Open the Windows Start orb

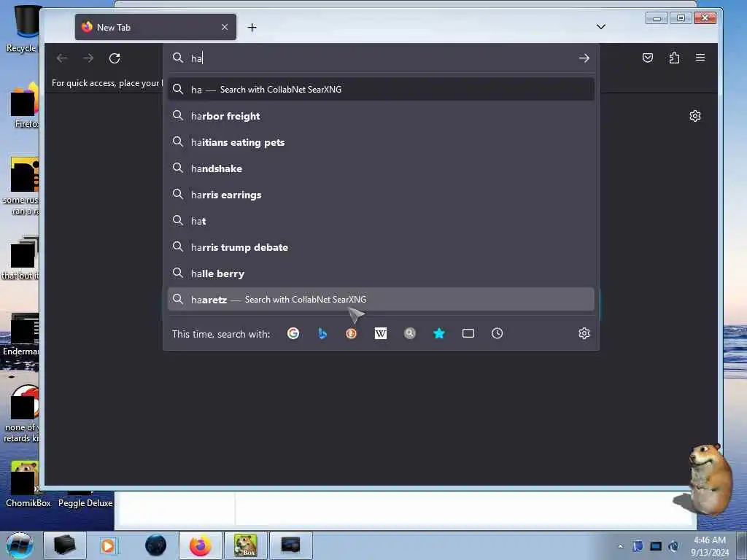click(x=19, y=545)
